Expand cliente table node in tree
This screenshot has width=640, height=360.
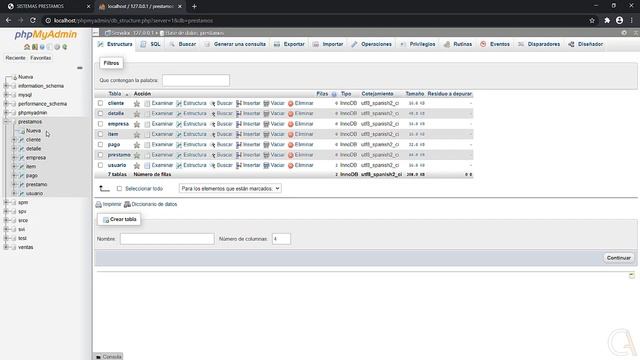click(x=14, y=140)
